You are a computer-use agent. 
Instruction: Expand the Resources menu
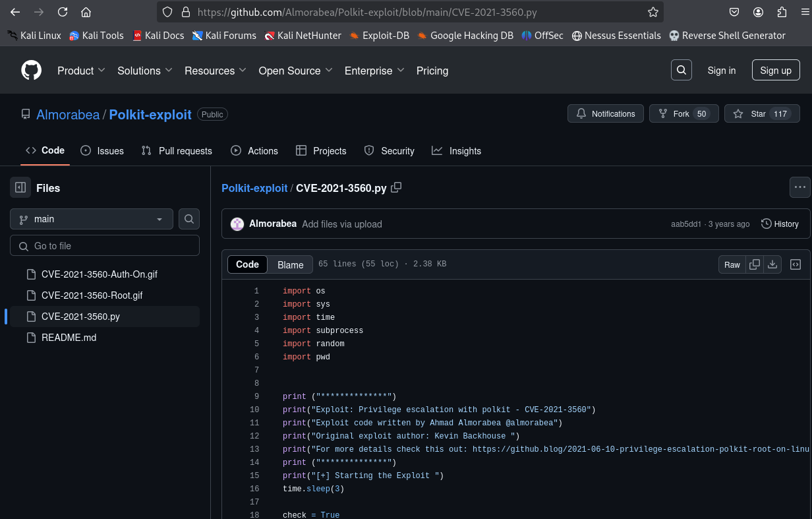(216, 71)
